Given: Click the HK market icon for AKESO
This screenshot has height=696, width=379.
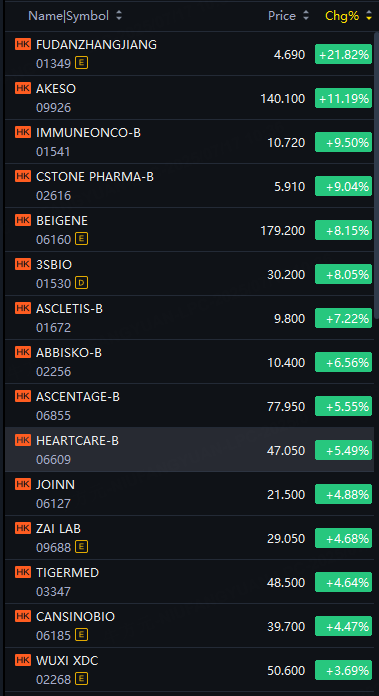Looking at the screenshot, I should coord(23,88).
